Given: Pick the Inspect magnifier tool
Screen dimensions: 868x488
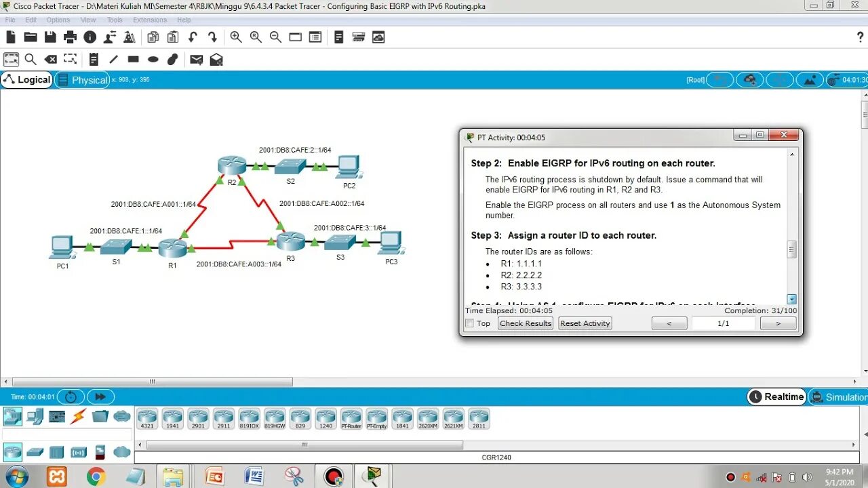Looking at the screenshot, I should pyautogui.click(x=31, y=60).
